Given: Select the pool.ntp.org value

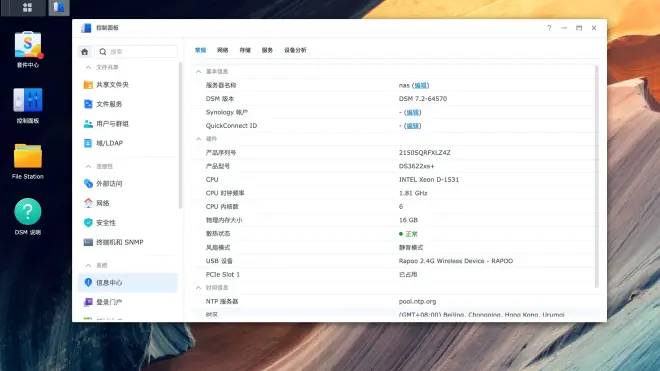Looking at the screenshot, I should pyautogui.click(x=417, y=302).
